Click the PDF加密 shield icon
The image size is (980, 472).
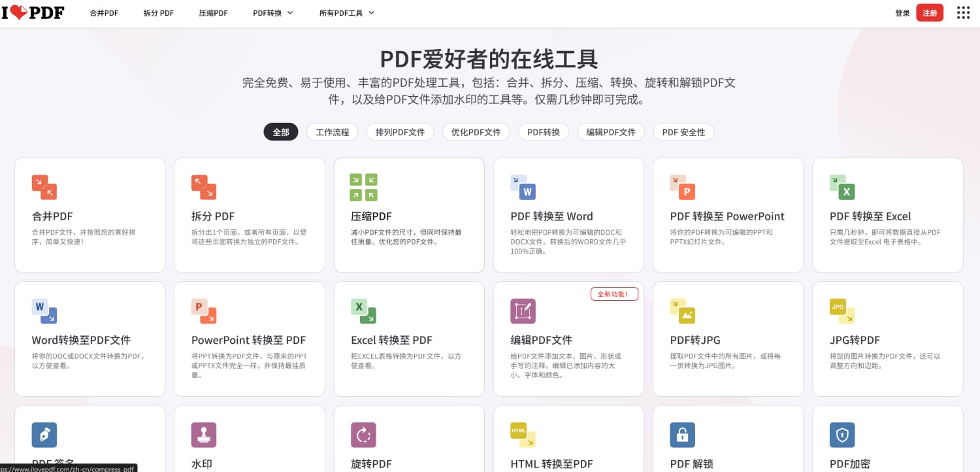842,435
